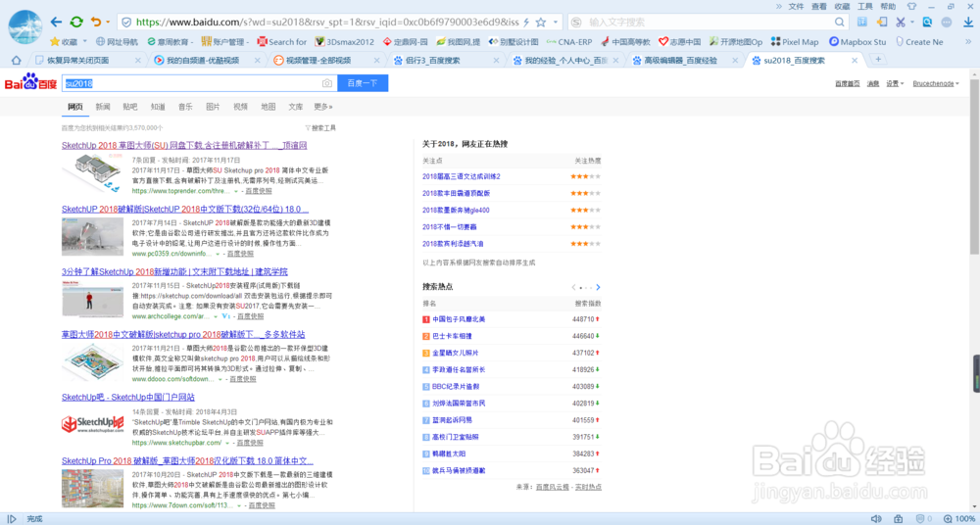This screenshot has height=525, width=980.
Task: Switch to the 新闻 search tab
Action: [x=103, y=107]
